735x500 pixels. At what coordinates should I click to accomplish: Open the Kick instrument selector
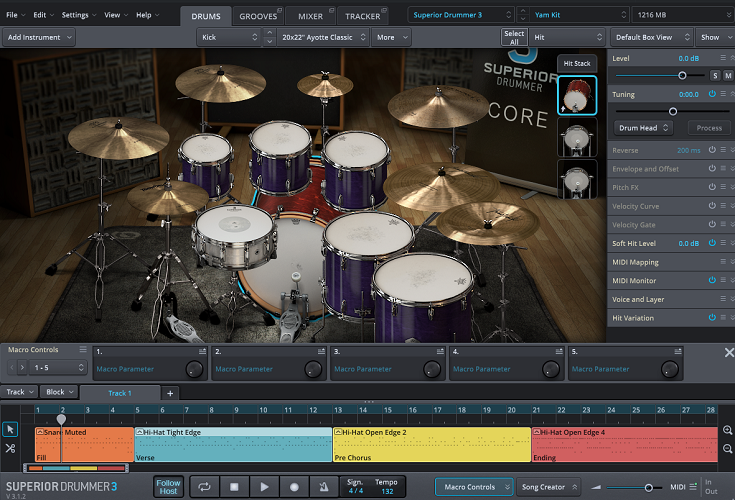click(229, 37)
